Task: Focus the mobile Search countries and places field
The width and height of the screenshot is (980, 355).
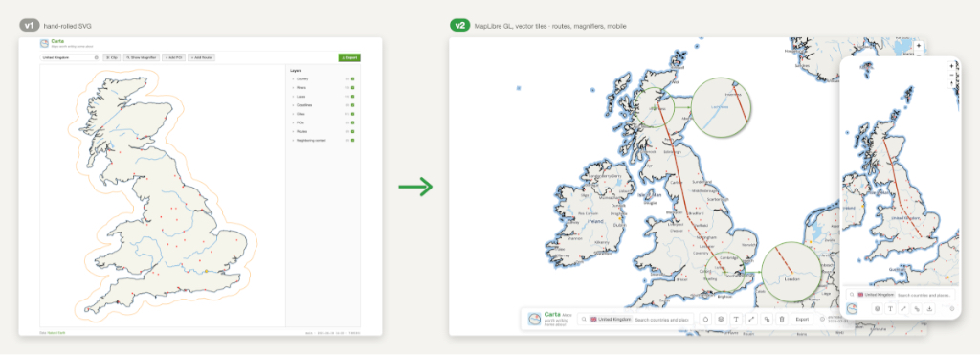Action: pyautogui.click(x=924, y=295)
